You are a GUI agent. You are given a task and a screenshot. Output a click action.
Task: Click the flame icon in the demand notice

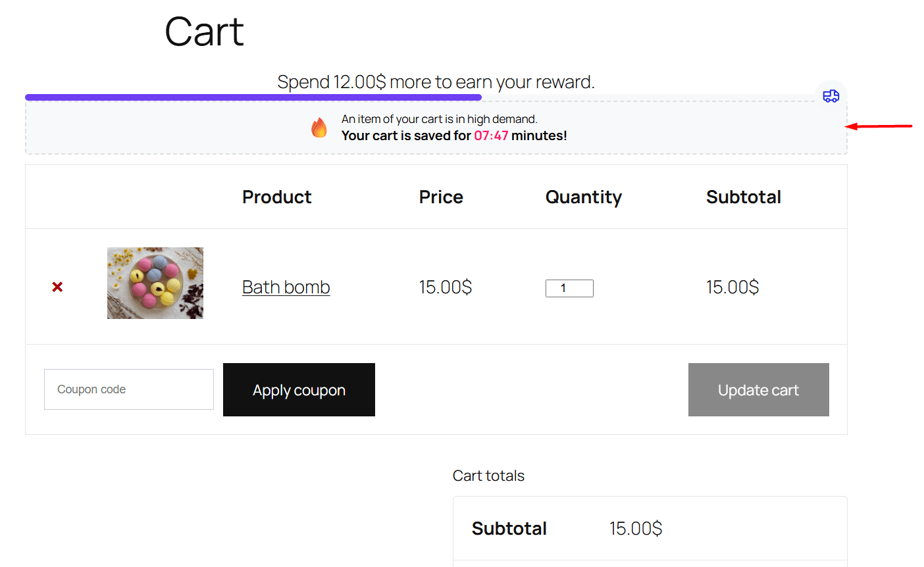(319, 128)
